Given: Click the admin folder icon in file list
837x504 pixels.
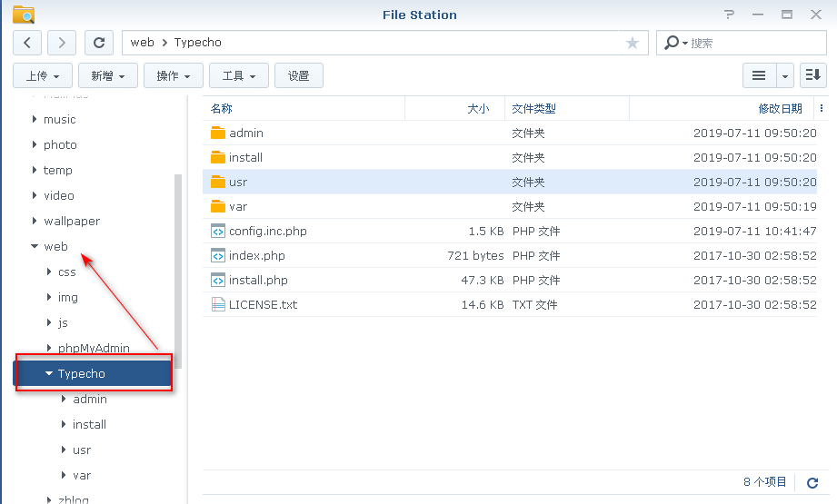Looking at the screenshot, I should 218,133.
